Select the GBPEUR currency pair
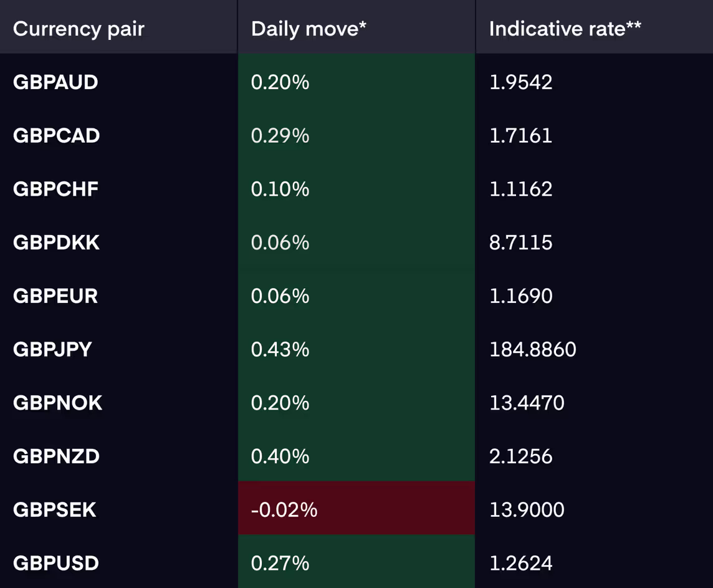The height and width of the screenshot is (588, 713). (55, 296)
